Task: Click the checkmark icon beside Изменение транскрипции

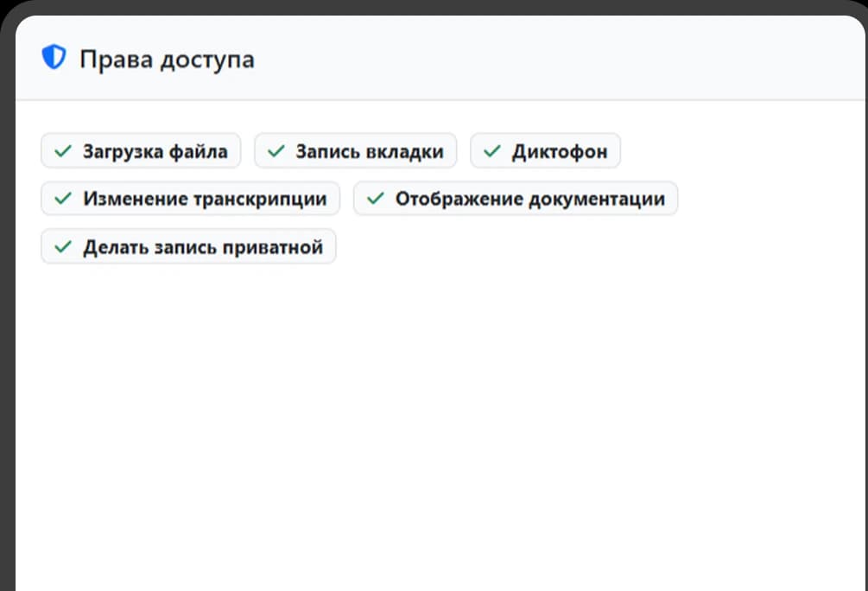Action: [x=62, y=199]
